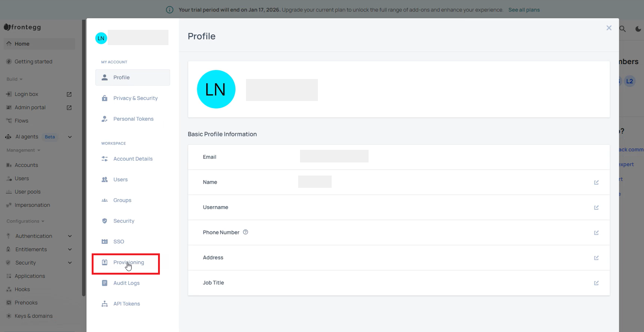Click Basic Profile Information heading
This screenshot has height=332, width=644.
pyautogui.click(x=222, y=134)
